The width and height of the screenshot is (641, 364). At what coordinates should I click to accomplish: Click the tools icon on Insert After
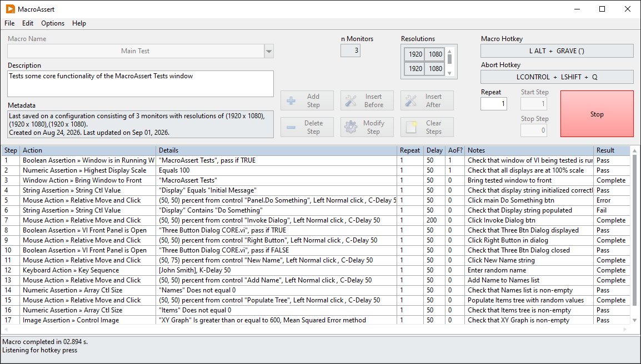[x=411, y=100]
